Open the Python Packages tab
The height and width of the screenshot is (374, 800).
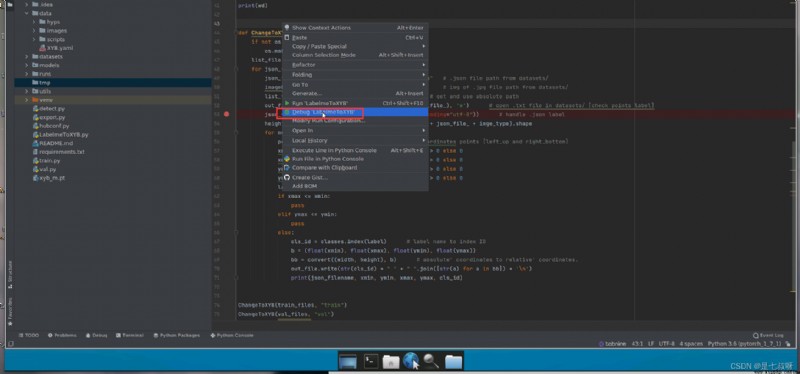(177, 335)
